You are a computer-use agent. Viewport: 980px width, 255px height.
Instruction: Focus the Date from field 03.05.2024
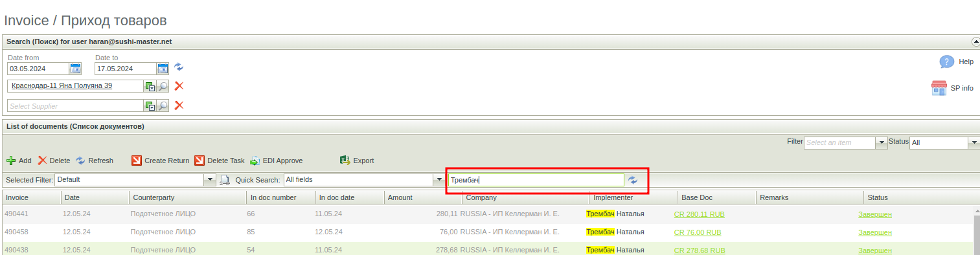click(38, 69)
